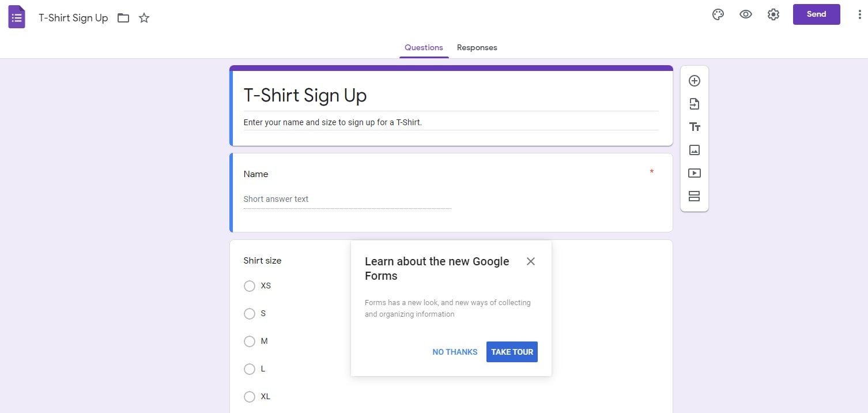The width and height of the screenshot is (868, 413).
Task: Select the XS radio option
Action: (x=250, y=286)
